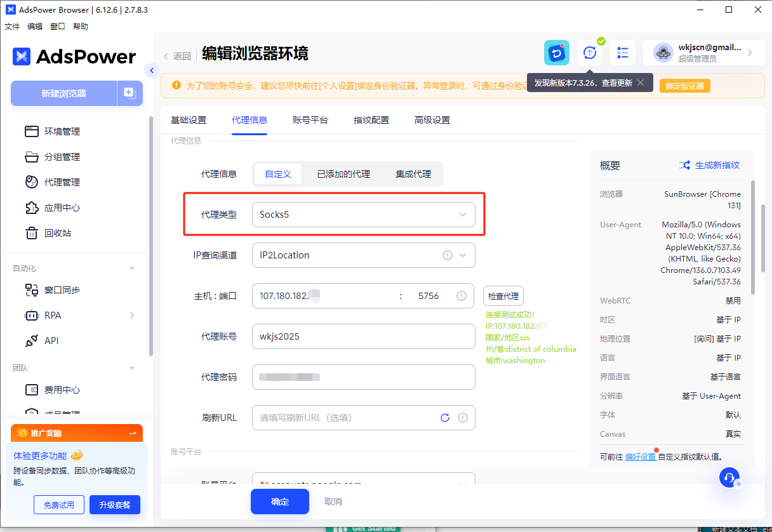Click the 概要 panel scrollbar
This screenshot has width=772, height=532.
tap(754, 238)
